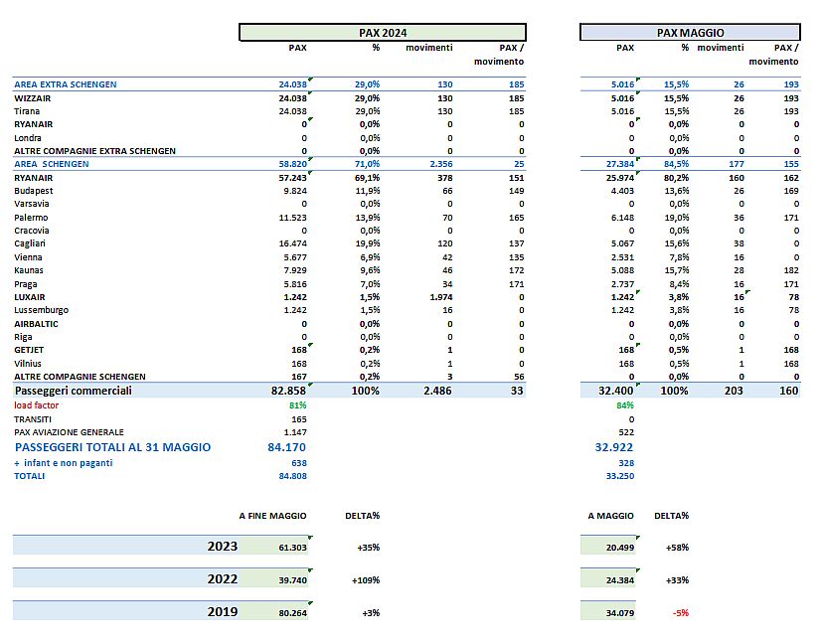Select the PAX MAGGIO header cell

coord(690,33)
